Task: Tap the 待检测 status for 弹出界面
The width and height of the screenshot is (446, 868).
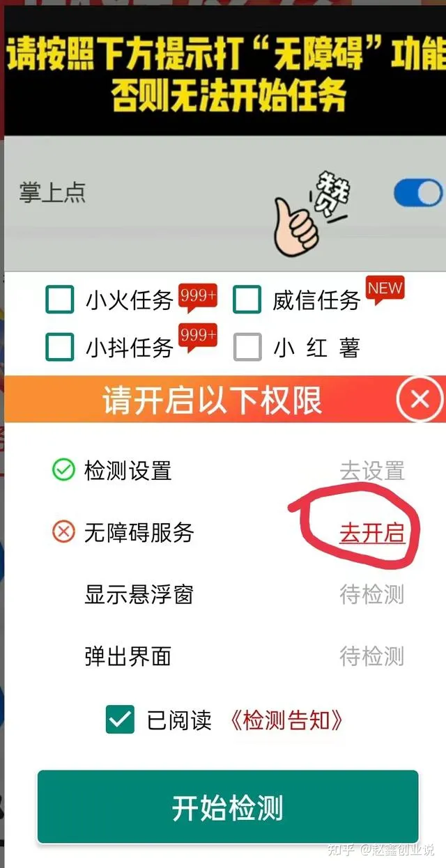Action: coord(372,656)
